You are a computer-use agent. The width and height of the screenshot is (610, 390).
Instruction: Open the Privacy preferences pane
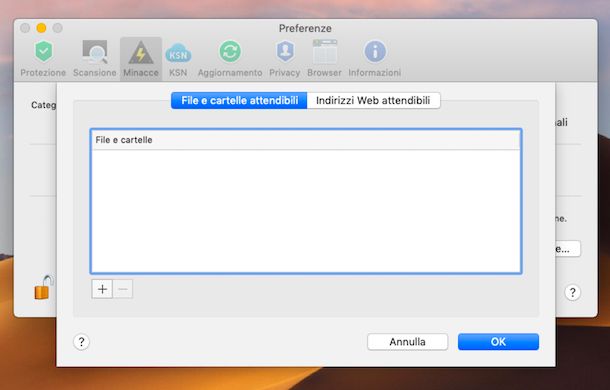click(285, 58)
